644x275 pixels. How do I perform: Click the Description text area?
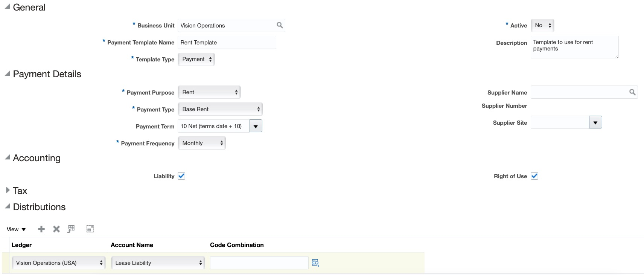point(574,47)
